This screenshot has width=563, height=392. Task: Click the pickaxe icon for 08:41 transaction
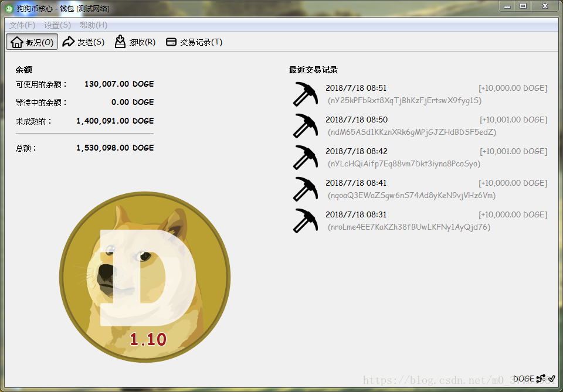pyautogui.click(x=305, y=189)
